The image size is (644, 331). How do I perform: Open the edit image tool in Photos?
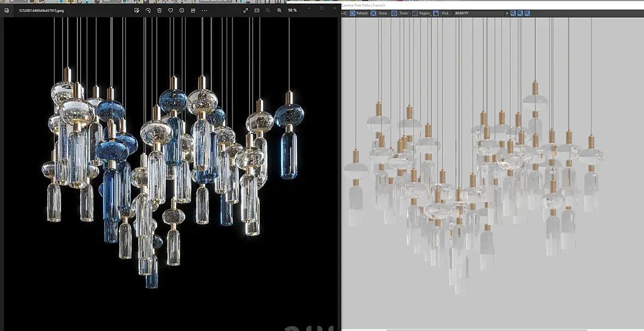pyautogui.click(x=137, y=10)
